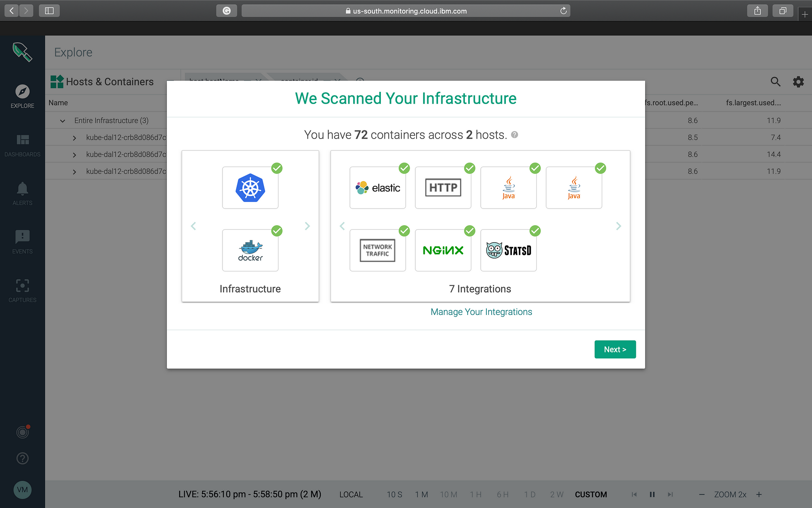
Task: Go to next infrastructure items arrow
Action: [307, 226]
